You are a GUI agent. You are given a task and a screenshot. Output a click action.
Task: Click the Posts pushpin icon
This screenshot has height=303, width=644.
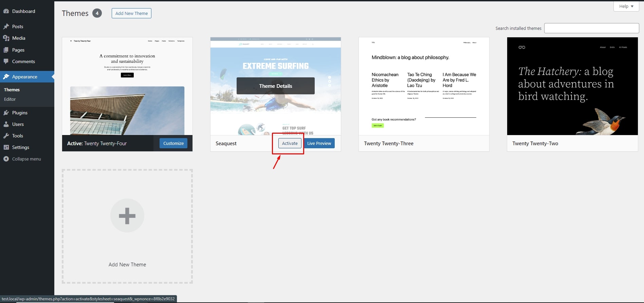coord(6,26)
